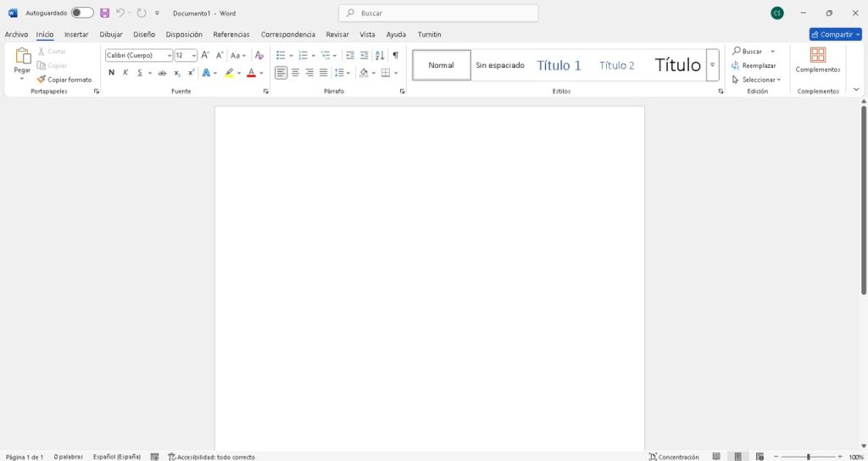
Task: Click the Copiar formato painter
Action: coord(64,80)
